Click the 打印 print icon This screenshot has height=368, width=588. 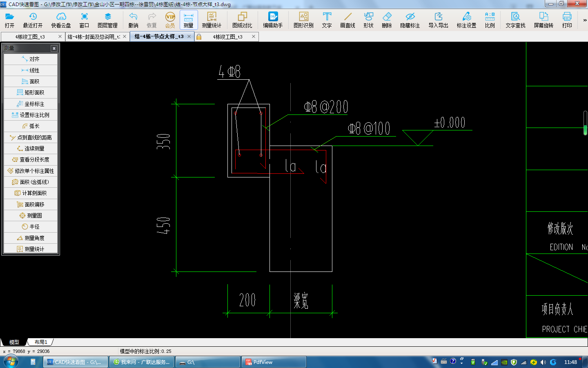[567, 20]
